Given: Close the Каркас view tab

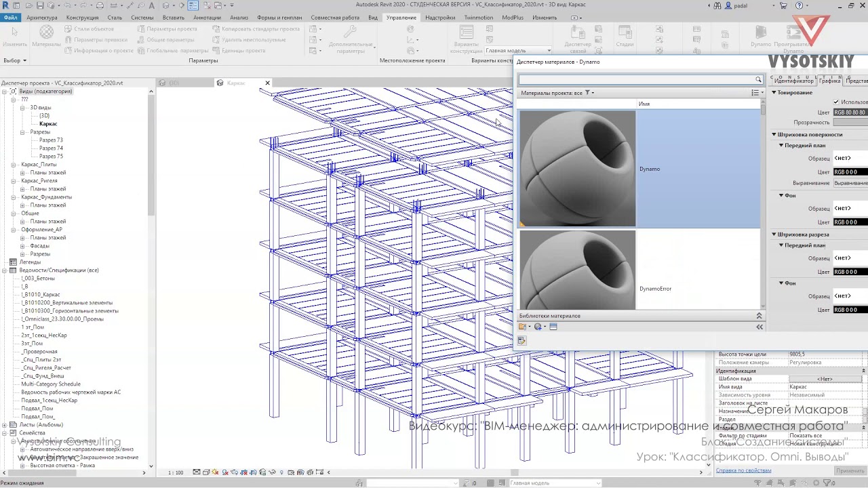Looking at the screenshot, I should pyautogui.click(x=267, y=83).
